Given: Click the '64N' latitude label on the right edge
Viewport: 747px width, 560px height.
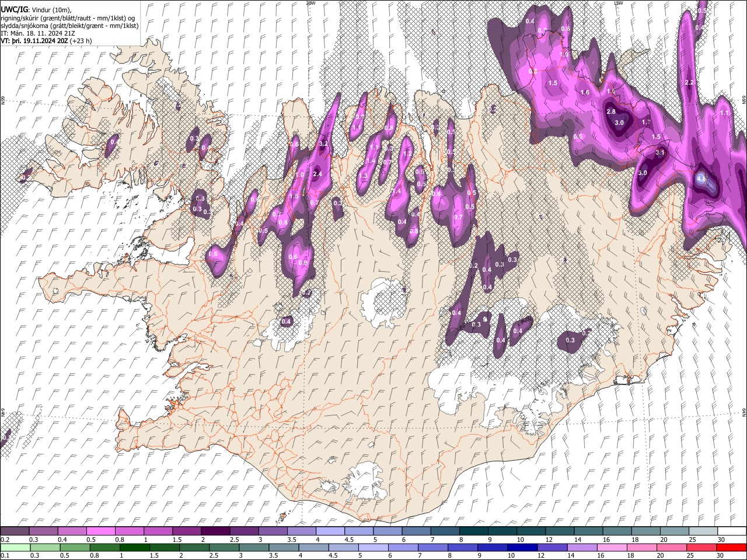Looking at the screenshot, I should tap(744, 412).
